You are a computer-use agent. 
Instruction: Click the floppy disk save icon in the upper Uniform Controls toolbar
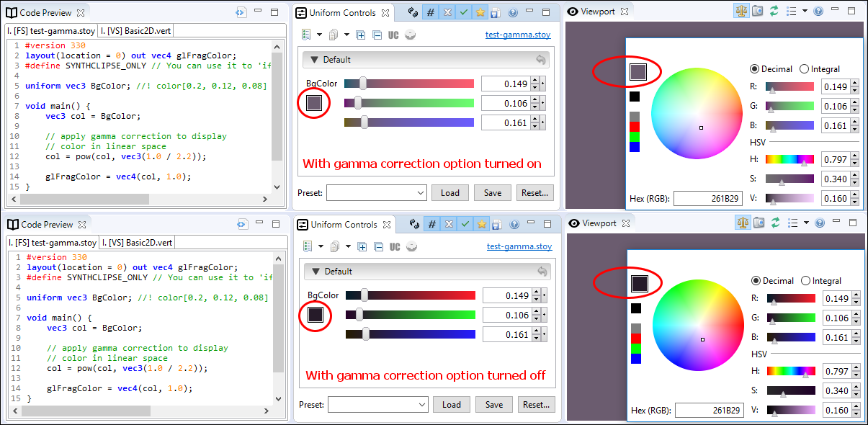tap(496, 12)
